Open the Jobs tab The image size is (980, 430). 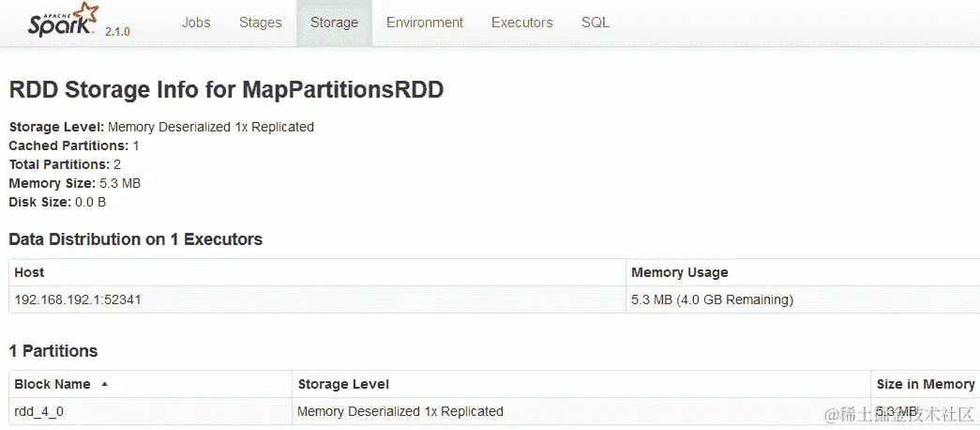click(x=196, y=23)
